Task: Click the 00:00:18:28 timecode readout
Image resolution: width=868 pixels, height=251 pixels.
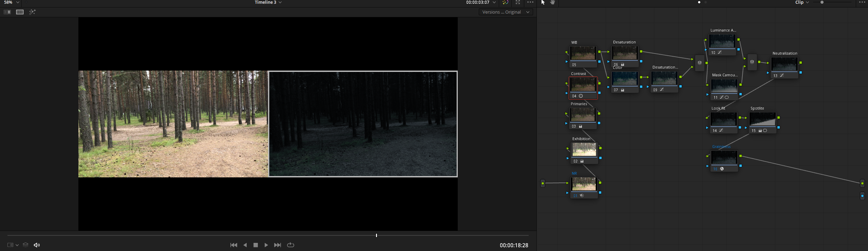Action: (x=514, y=245)
